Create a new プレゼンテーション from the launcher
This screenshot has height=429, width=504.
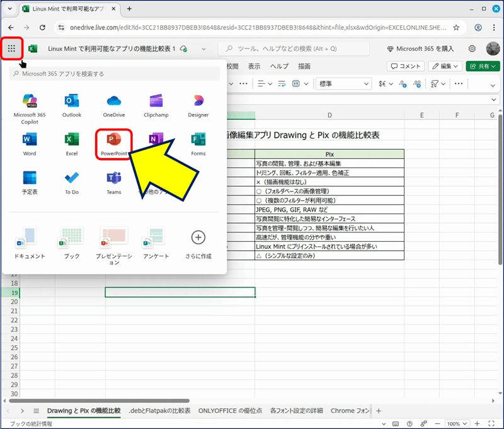[114, 246]
